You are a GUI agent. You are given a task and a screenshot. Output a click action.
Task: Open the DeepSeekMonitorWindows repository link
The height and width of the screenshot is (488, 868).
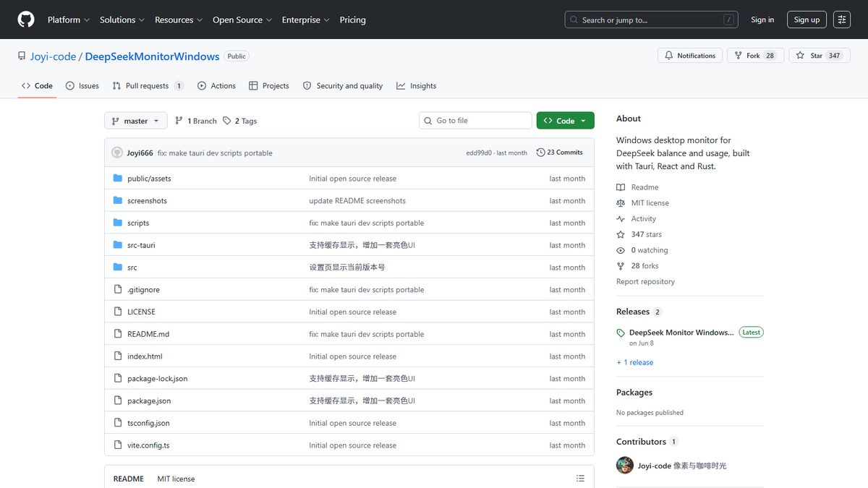pyautogui.click(x=153, y=56)
